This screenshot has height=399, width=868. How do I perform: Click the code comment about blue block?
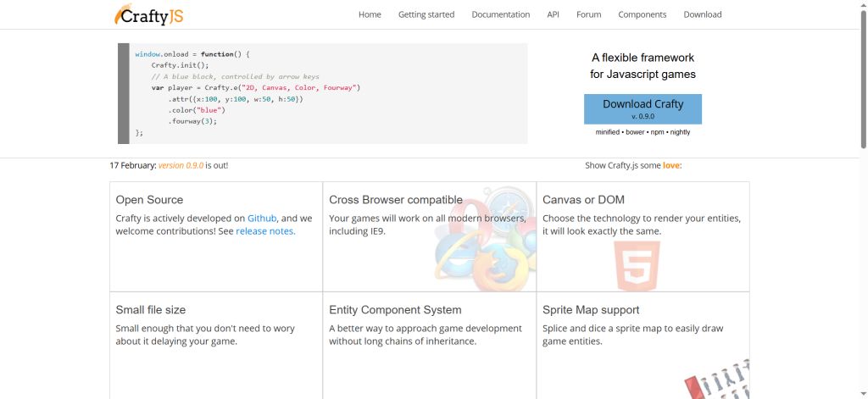(236, 76)
